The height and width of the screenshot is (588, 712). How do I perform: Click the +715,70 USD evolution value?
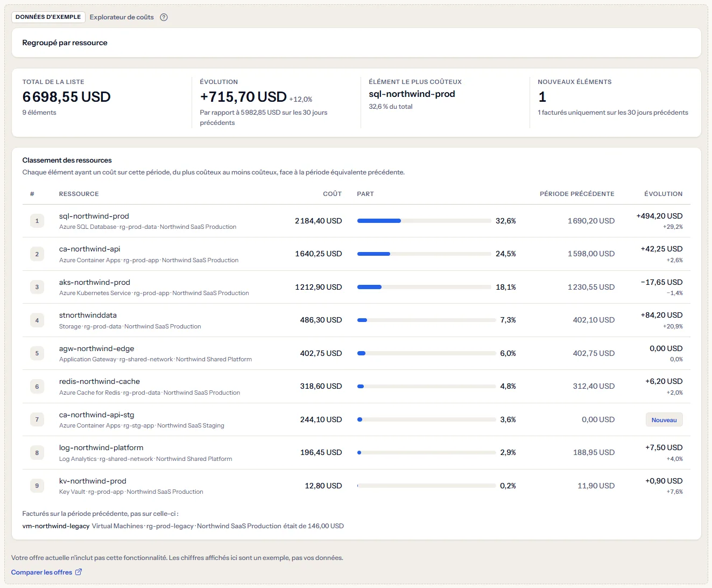[243, 97]
